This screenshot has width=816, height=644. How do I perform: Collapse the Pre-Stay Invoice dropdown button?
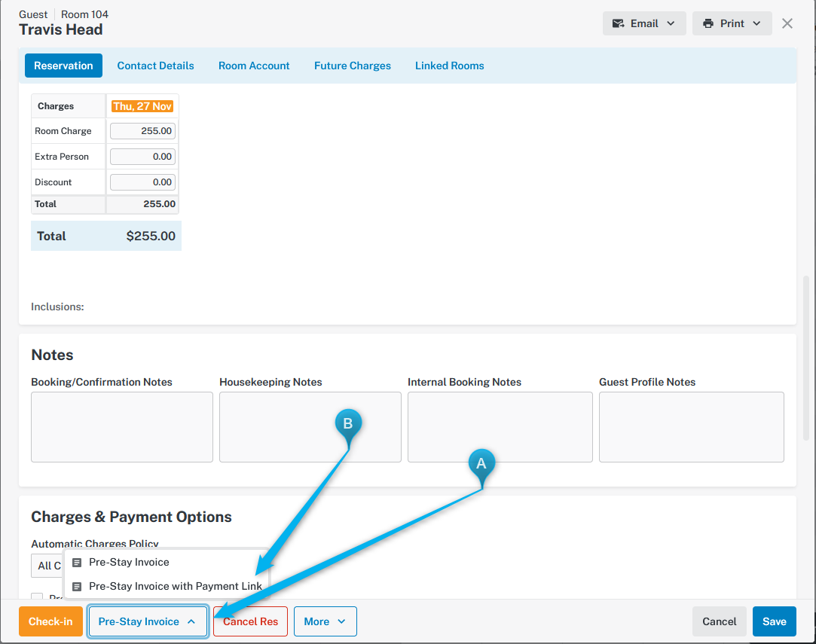[148, 621]
